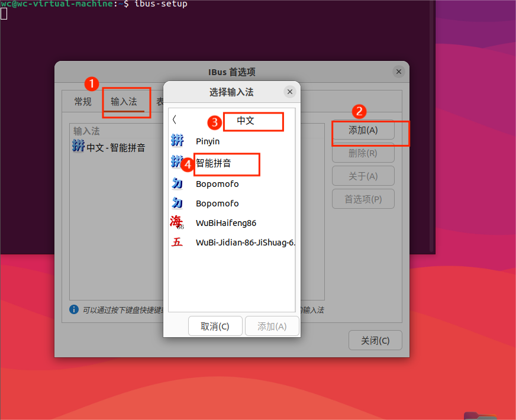The height and width of the screenshot is (420, 516).
Task: Click 取消(C) in the selection dialog
Action: point(215,326)
